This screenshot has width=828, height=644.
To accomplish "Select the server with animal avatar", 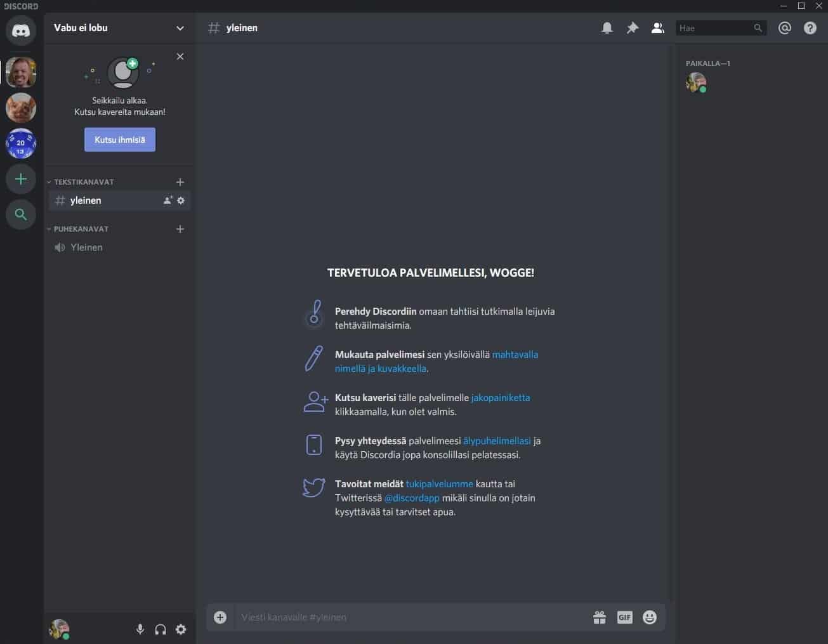I will (21, 108).
